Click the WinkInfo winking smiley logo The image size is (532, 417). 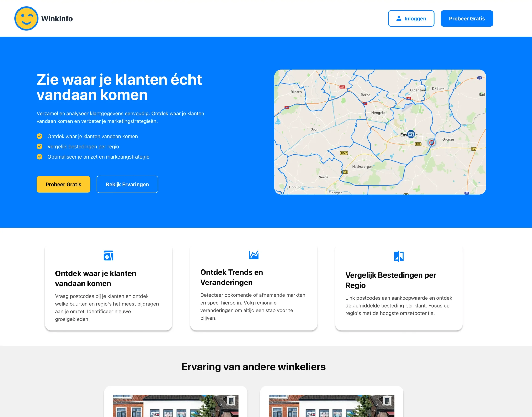(26, 18)
